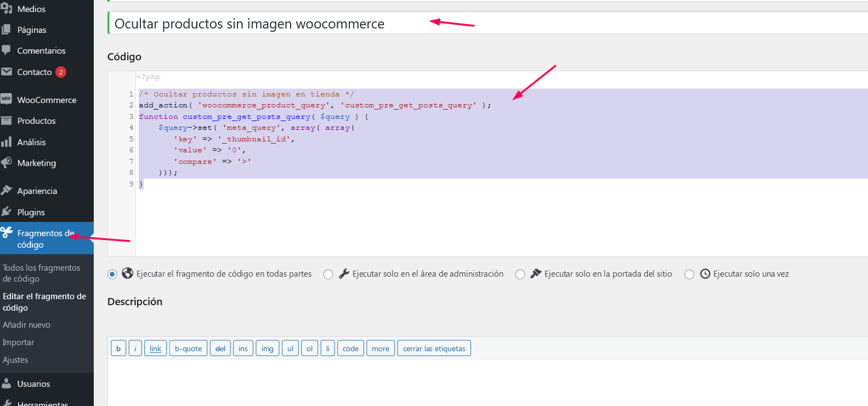Select the 'Ejecutar solo una vez' radio
The width and height of the screenshot is (868, 406).
point(689,274)
